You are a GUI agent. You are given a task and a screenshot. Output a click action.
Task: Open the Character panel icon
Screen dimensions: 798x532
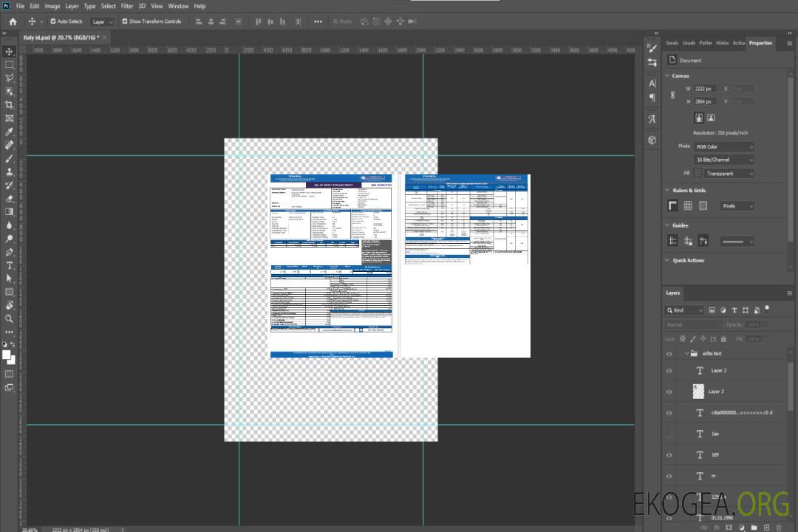652,83
